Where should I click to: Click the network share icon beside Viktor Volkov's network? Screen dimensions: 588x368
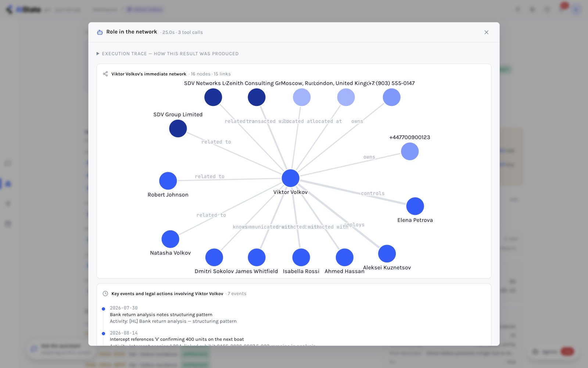click(105, 74)
